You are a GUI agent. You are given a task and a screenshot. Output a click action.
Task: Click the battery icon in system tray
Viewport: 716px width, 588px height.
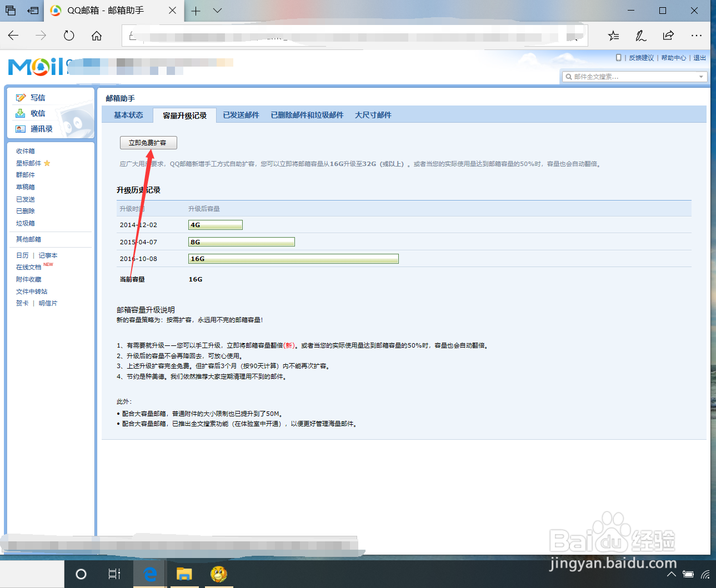tap(688, 574)
